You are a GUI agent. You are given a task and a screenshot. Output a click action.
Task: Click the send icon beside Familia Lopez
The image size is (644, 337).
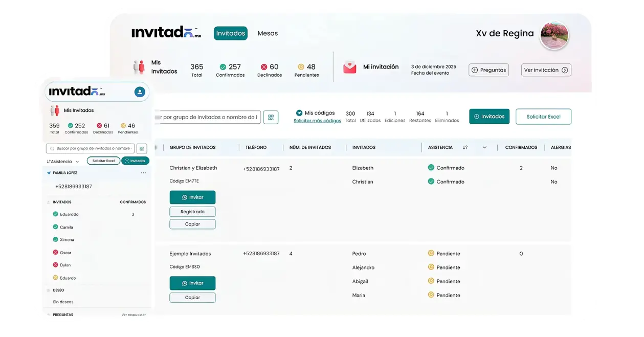pos(49,173)
